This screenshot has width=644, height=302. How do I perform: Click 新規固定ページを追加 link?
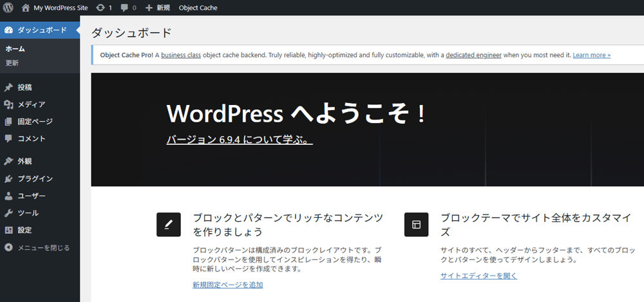point(227,285)
